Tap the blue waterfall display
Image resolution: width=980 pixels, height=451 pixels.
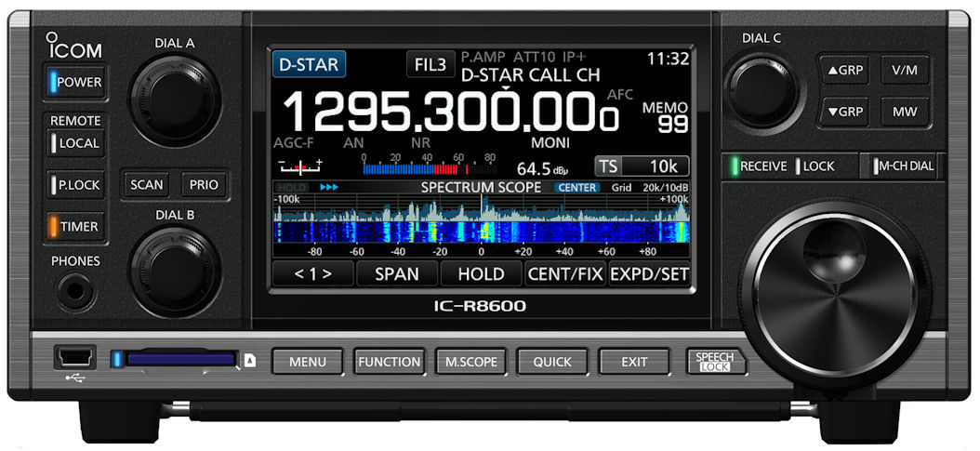482,232
